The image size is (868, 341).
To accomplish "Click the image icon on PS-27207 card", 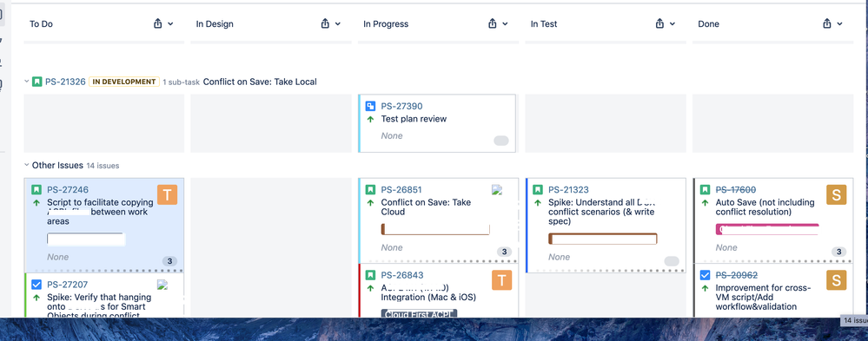I will [x=162, y=285].
